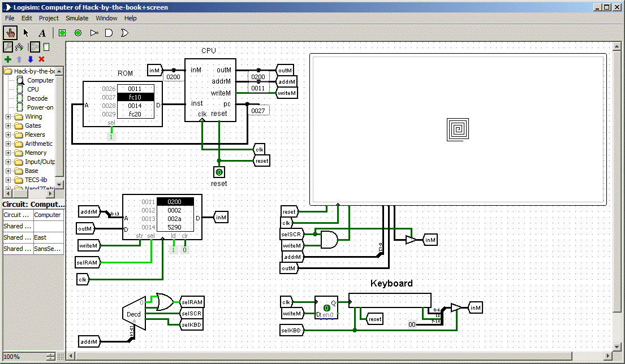Expand the Gates library folder
This screenshot has height=364, width=625.
(8, 125)
